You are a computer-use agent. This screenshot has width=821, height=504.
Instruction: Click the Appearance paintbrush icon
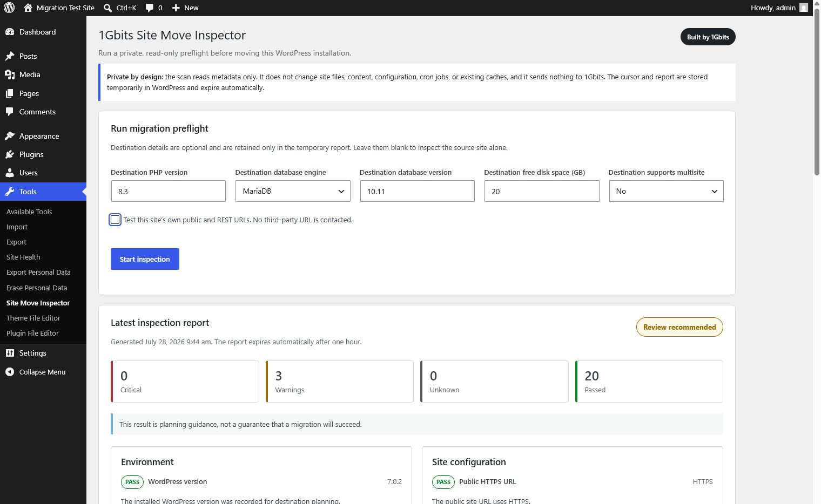point(10,136)
